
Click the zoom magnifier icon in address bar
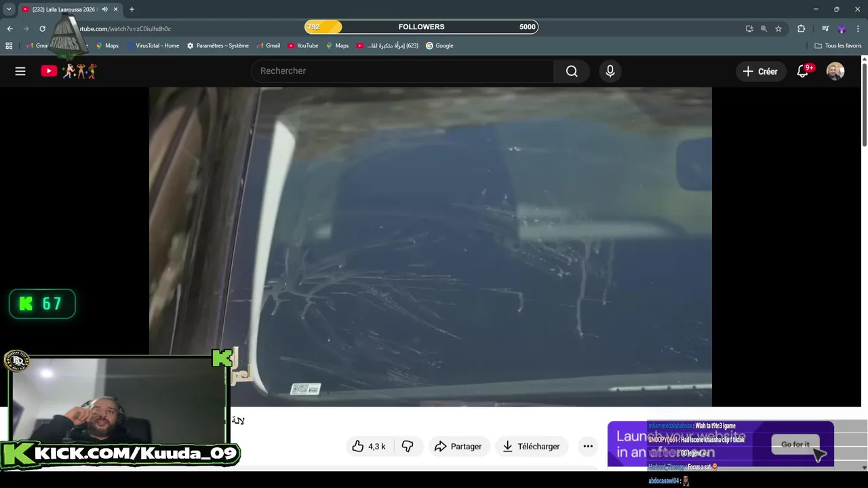tap(764, 28)
